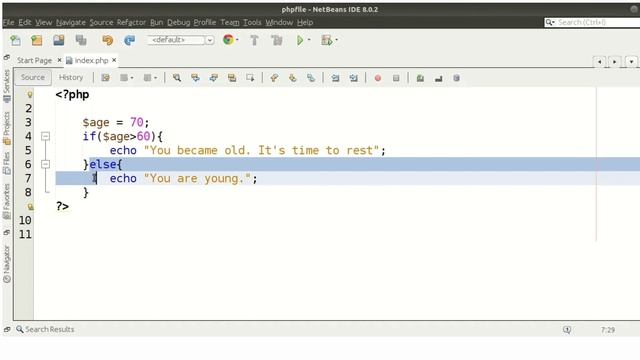Click line number 10 in the gutter
640x360 pixels.
[25, 220]
